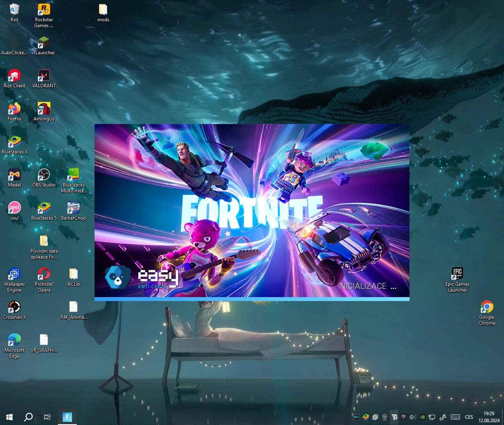Open BlueStacks X shortcut

coord(14,145)
